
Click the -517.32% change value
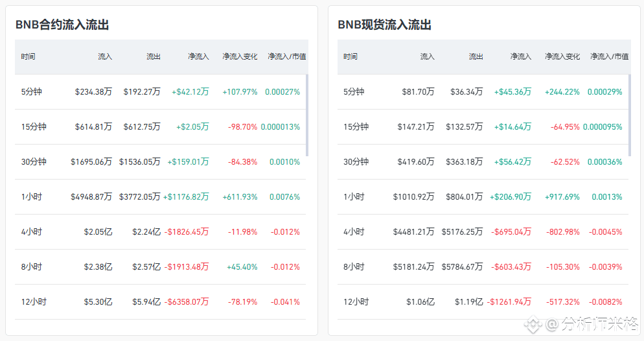coord(563,302)
